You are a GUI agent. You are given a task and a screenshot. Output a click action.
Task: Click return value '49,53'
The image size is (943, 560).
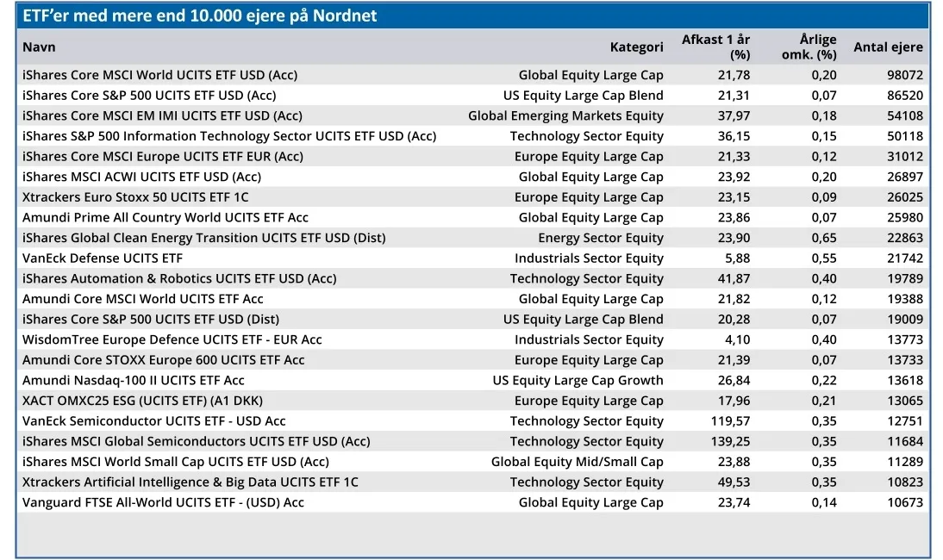tap(734, 482)
